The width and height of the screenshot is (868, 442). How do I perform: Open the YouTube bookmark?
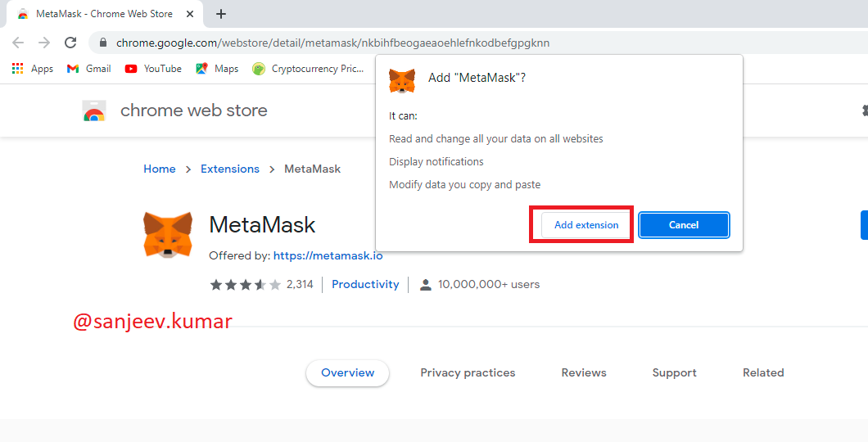point(153,69)
